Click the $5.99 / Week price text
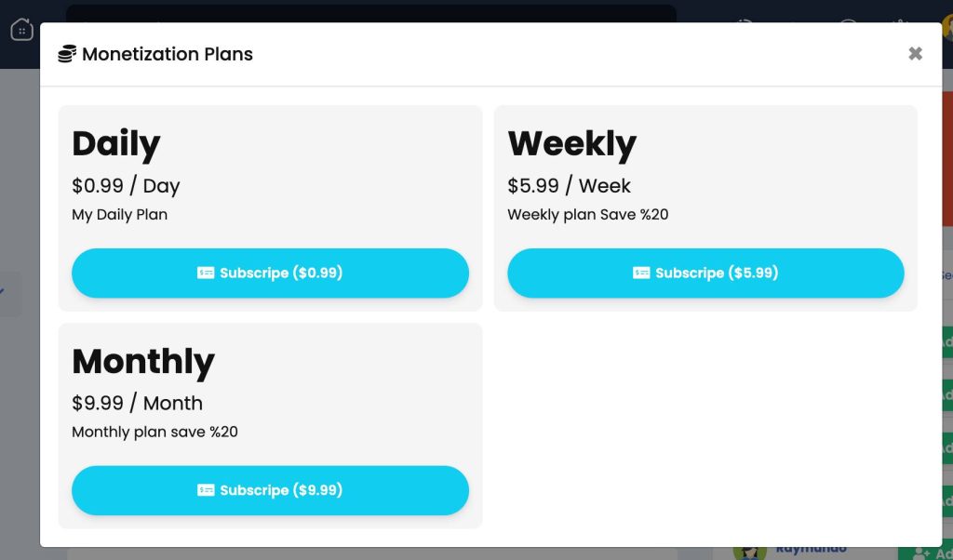 [569, 186]
